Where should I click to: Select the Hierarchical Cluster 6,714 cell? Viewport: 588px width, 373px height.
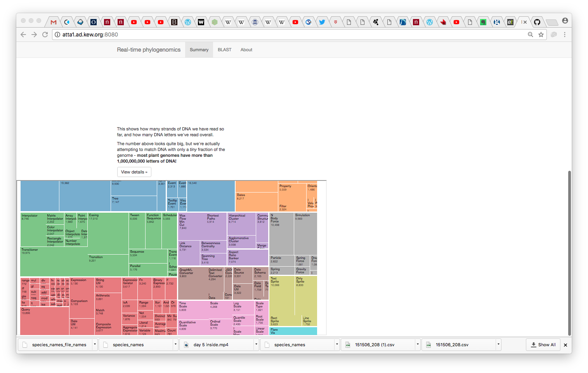tap(241, 224)
